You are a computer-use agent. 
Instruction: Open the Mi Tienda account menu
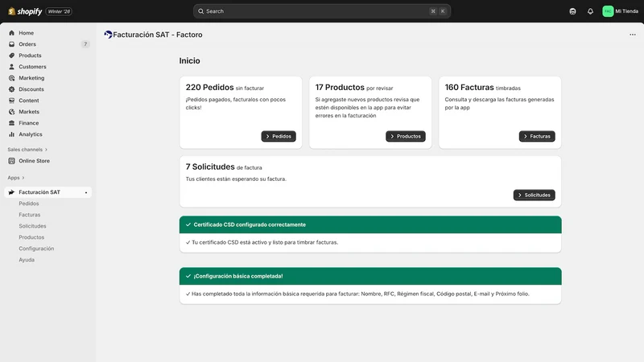coord(620,11)
